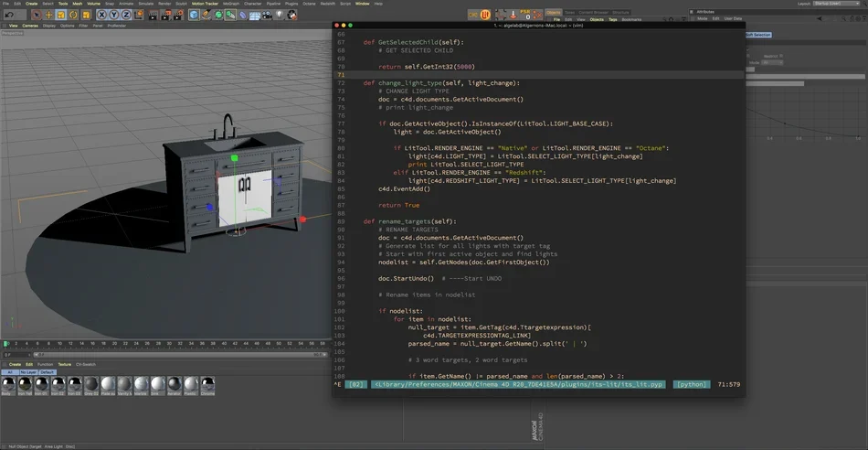The height and width of the screenshot is (450, 868).
Task: Click frame 20 on the timeline ruler
Action: click(x=115, y=344)
